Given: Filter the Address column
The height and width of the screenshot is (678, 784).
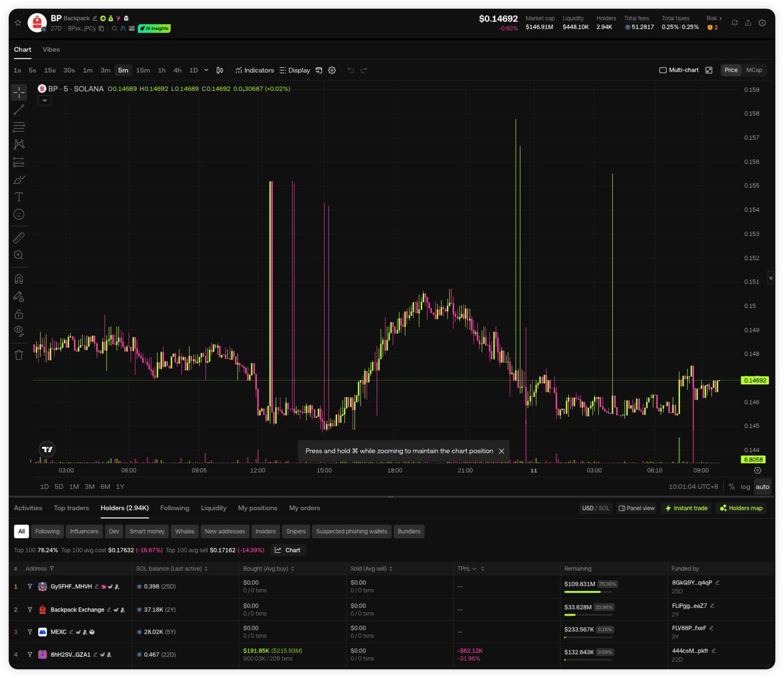Looking at the screenshot, I should click(x=52, y=569).
